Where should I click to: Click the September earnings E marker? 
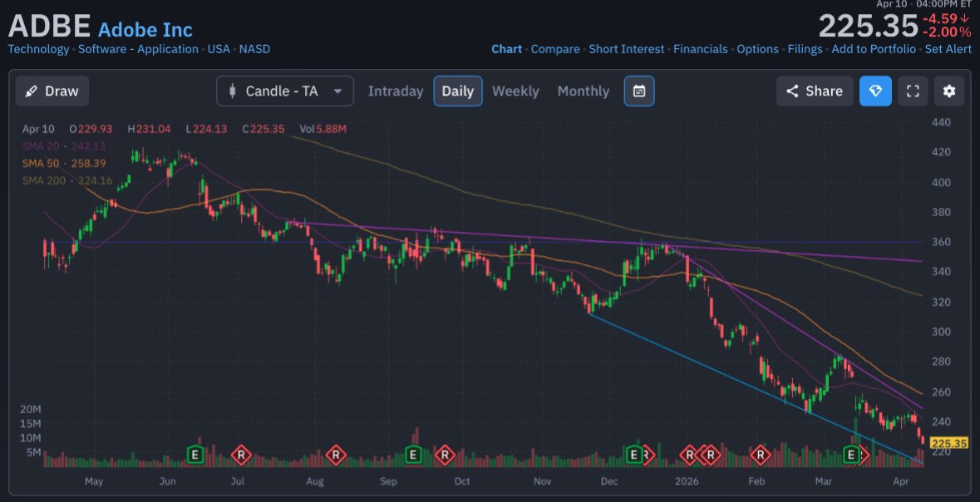(412, 455)
